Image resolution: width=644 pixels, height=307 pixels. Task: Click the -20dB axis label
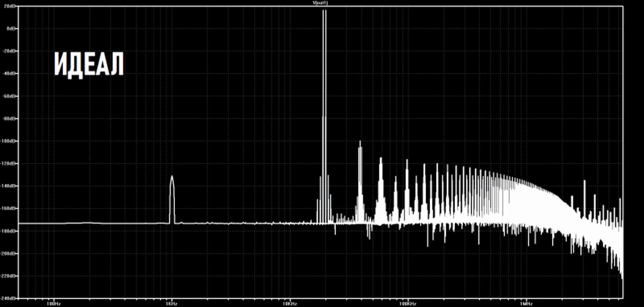click(9, 51)
